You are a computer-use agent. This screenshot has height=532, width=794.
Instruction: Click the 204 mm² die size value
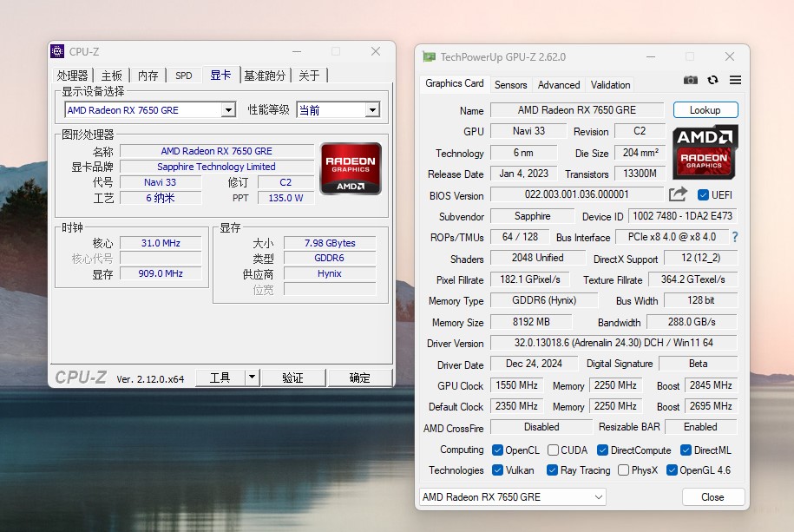[640, 153]
